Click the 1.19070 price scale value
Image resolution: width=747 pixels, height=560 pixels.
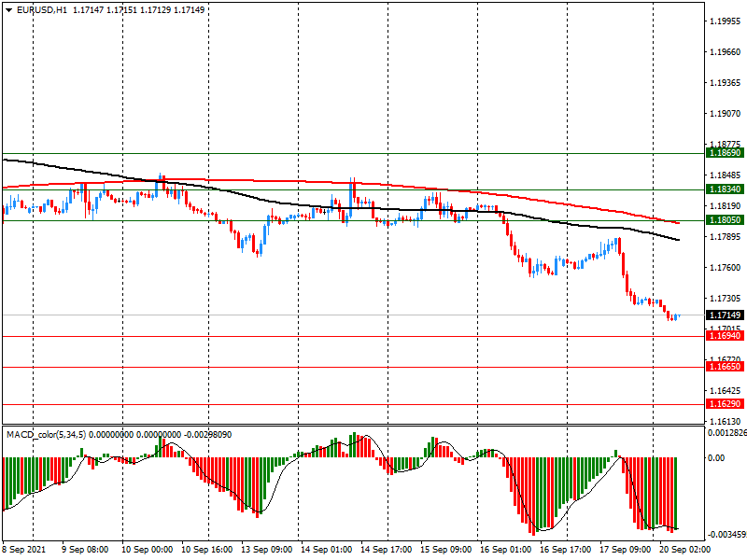pyautogui.click(x=726, y=113)
